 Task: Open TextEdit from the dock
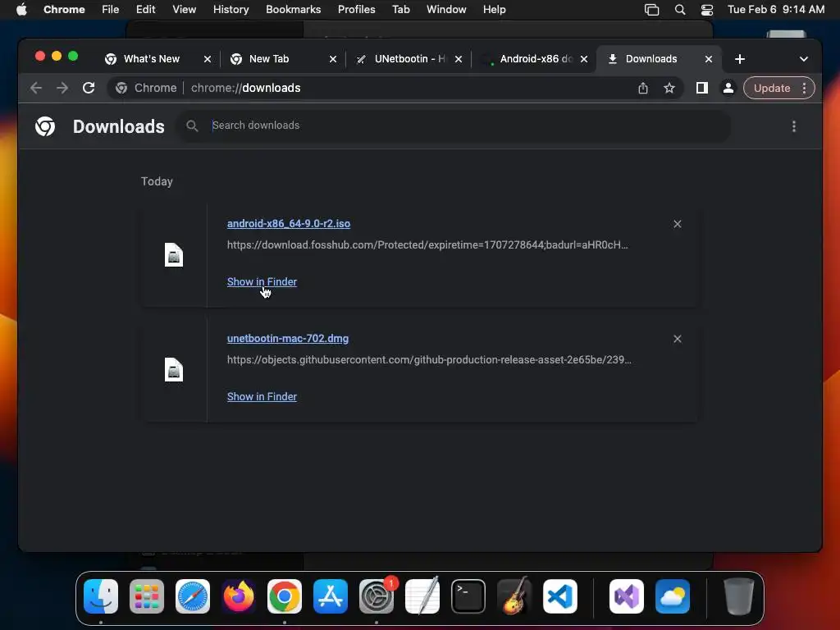(x=422, y=596)
